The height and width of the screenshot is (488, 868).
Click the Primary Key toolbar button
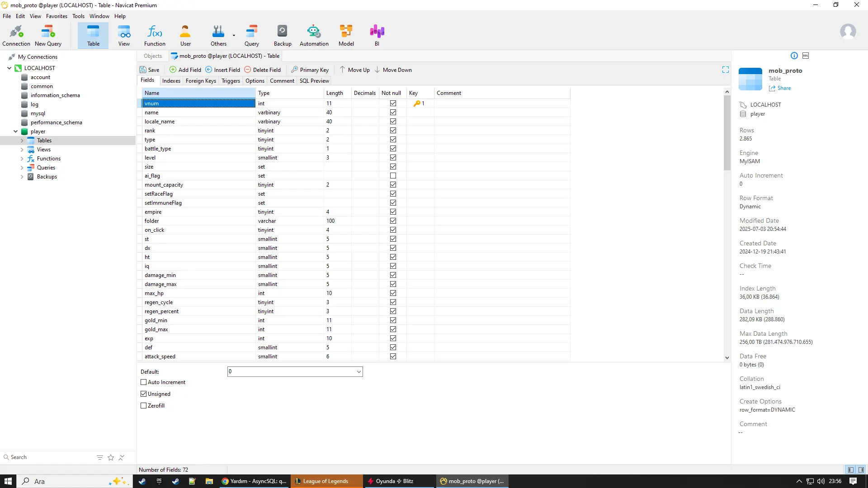310,70
